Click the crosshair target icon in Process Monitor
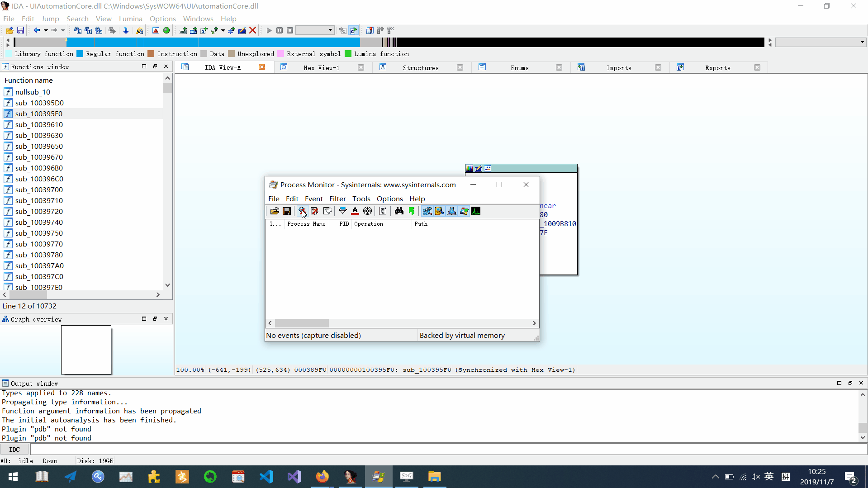The height and width of the screenshot is (488, 868). coord(368,211)
